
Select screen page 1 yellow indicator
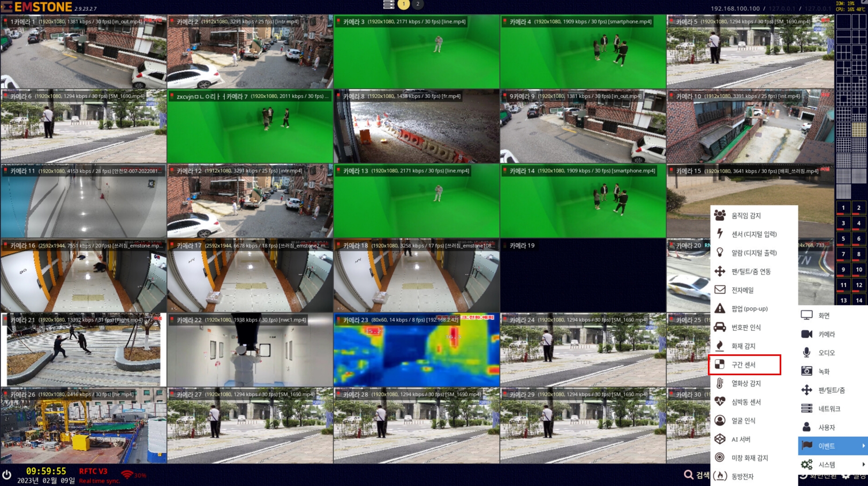[x=404, y=4]
